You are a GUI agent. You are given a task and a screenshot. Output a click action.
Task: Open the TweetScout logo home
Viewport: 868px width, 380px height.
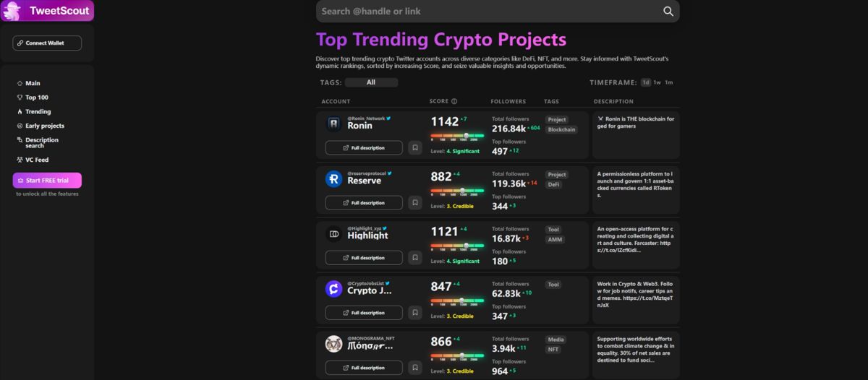(x=47, y=11)
